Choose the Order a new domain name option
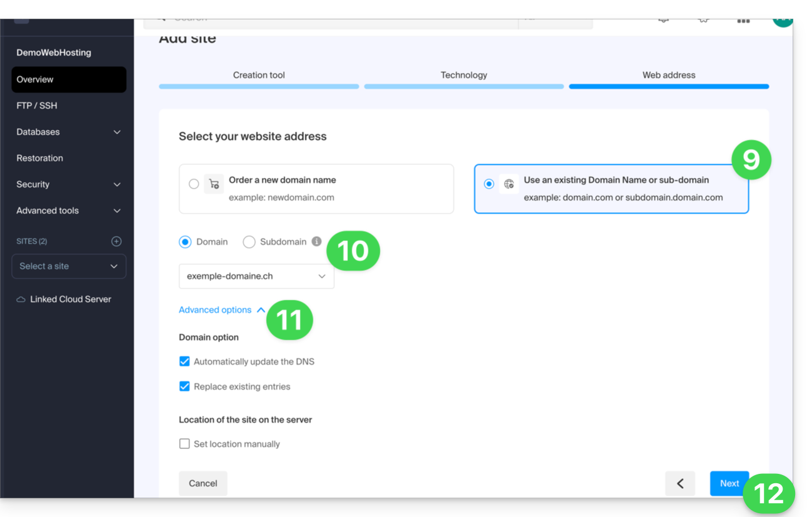 [x=194, y=184]
